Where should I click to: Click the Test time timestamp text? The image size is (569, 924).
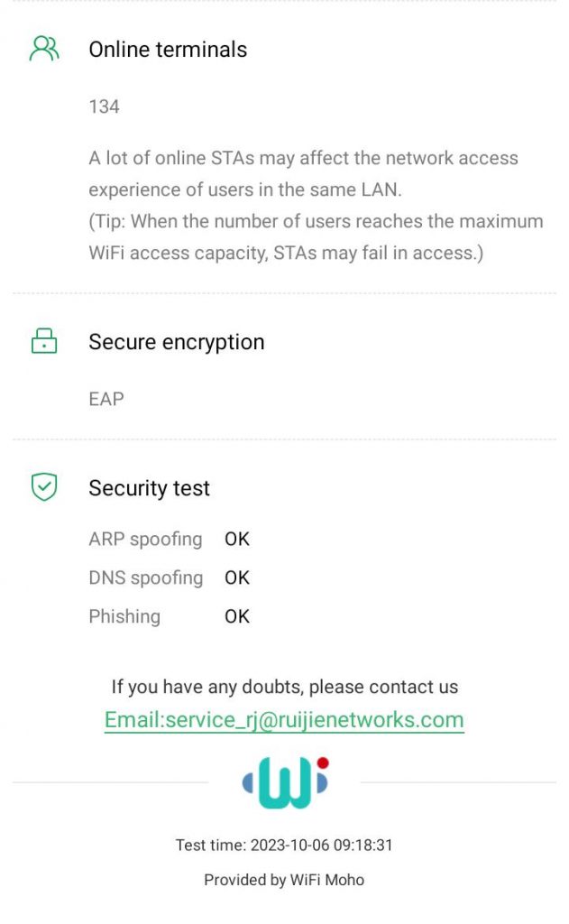(x=284, y=845)
